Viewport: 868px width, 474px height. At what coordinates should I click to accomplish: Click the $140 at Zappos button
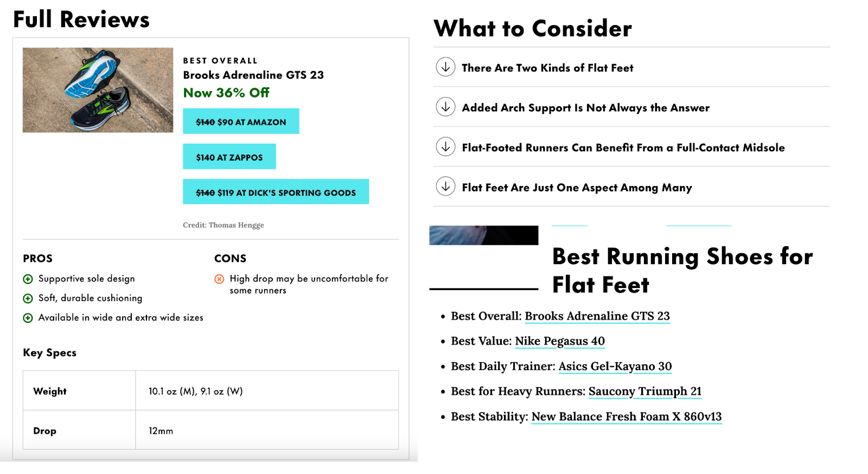pyautogui.click(x=229, y=157)
